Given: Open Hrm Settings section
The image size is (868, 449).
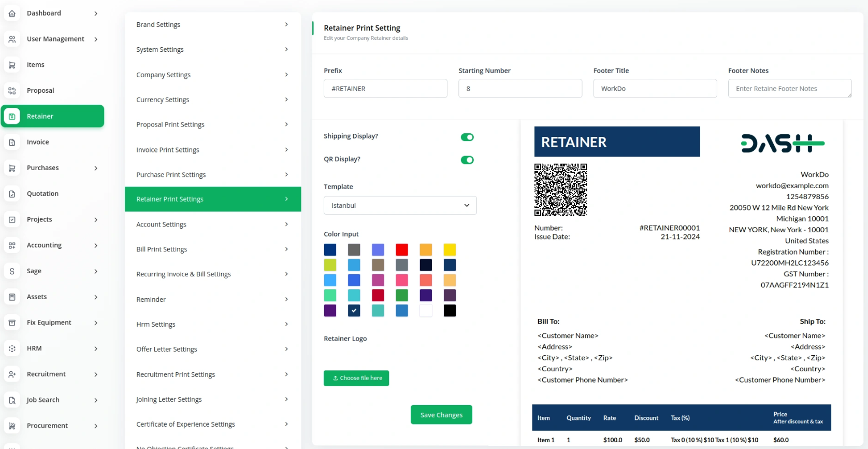Looking at the screenshot, I should (x=213, y=325).
